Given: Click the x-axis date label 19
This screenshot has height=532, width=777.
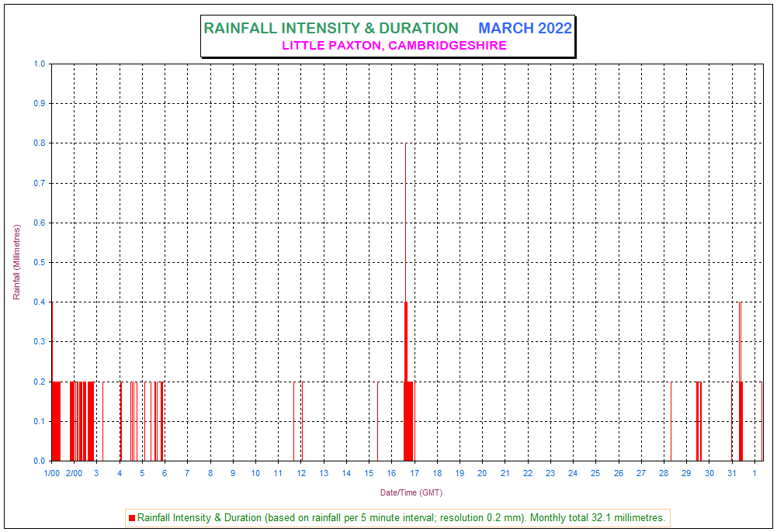Looking at the screenshot, I should point(460,473).
